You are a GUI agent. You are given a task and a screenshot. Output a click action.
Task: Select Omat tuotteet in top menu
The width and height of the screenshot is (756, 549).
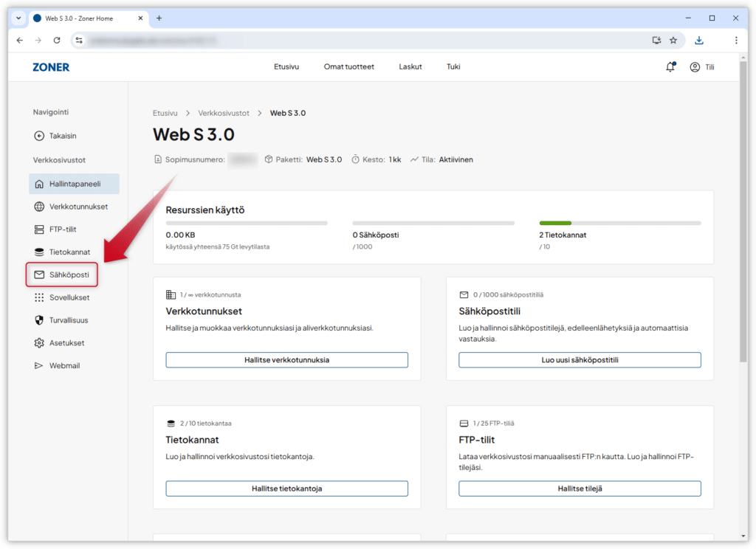tap(348, 66)
